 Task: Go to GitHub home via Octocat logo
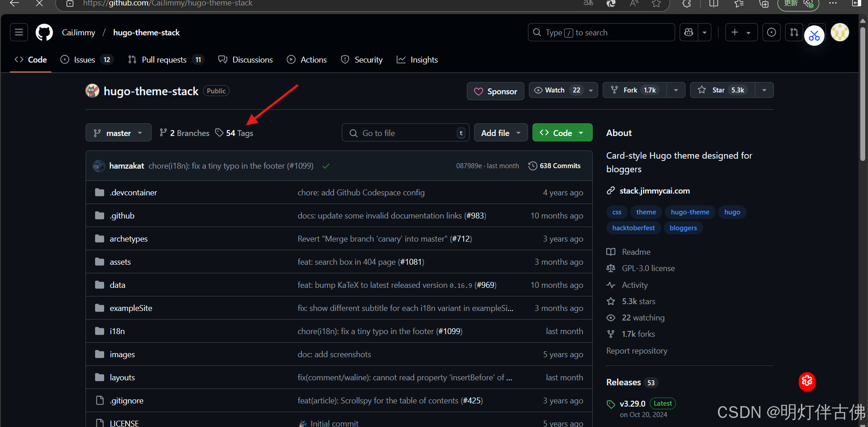point(44,33)
